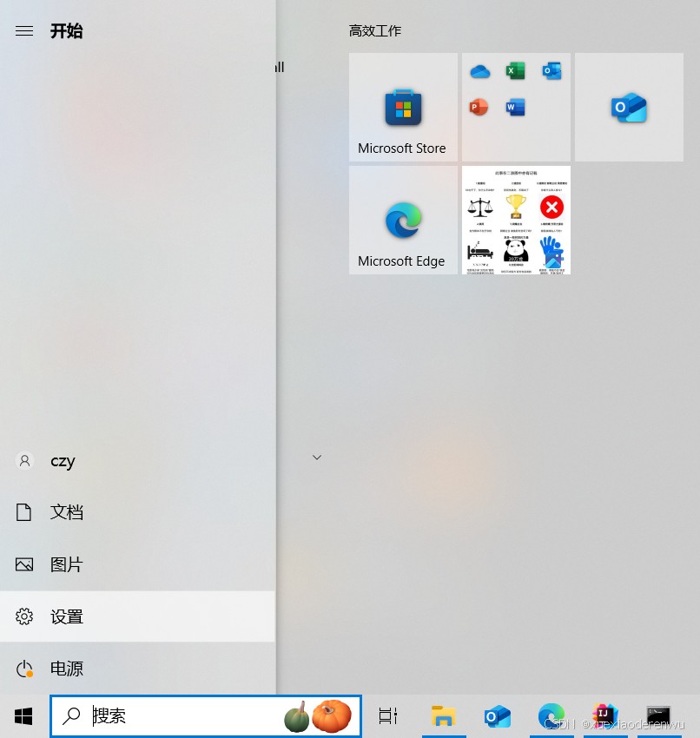Click the 搜索 taskbar search box
700x738 pixels.
(x=206, y=716)
